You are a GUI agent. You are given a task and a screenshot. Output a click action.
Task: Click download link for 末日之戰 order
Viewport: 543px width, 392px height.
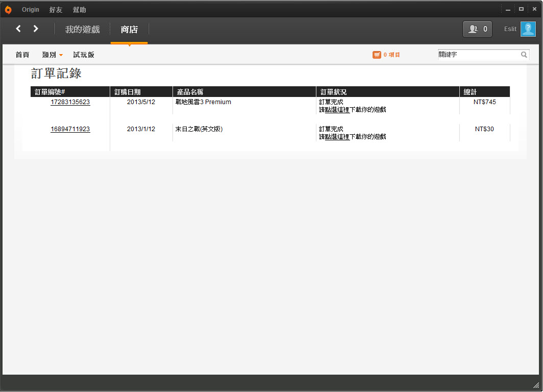point(337,137)
